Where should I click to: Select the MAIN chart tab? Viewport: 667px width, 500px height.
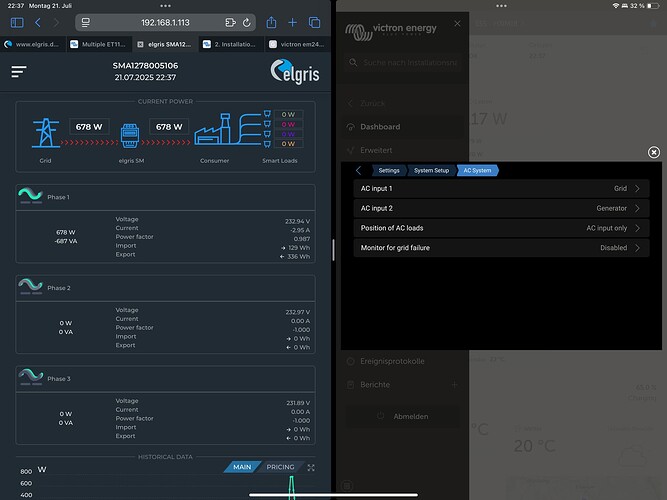(242, 467)
